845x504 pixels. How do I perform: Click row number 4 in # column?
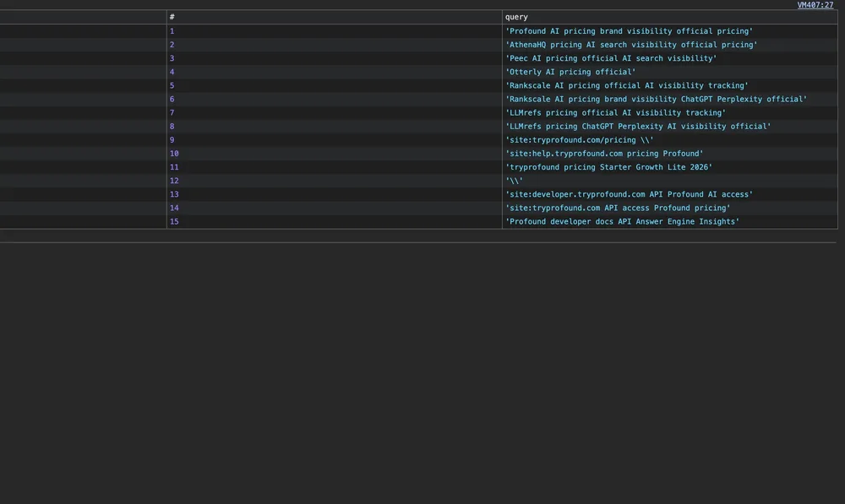point(172,72)
